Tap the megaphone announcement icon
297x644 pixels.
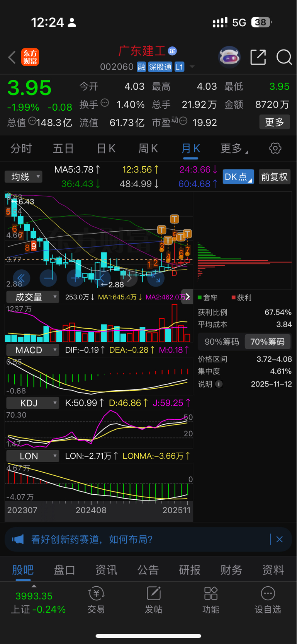[x=18, y=539]
